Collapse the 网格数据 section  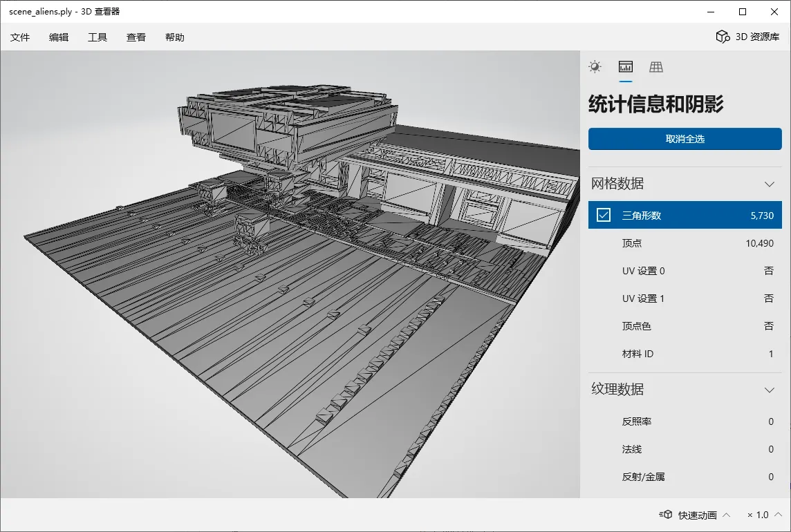click(x=769, y=184)
